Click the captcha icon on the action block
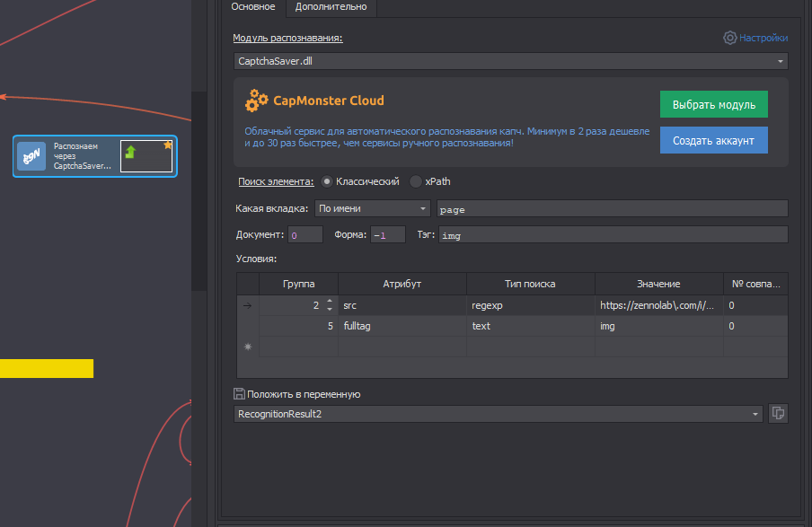This screenshot has height=527, width=812. click(31, 156)
